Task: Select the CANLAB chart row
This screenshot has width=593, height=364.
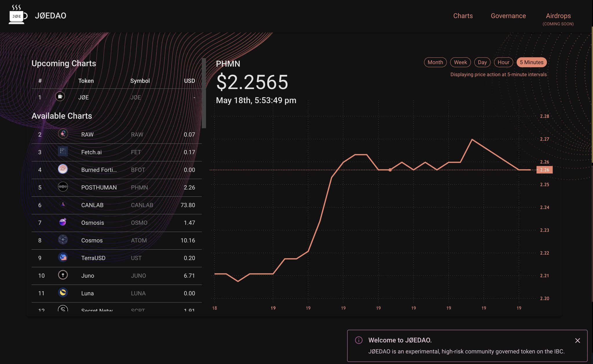Action: pos(116,205)
